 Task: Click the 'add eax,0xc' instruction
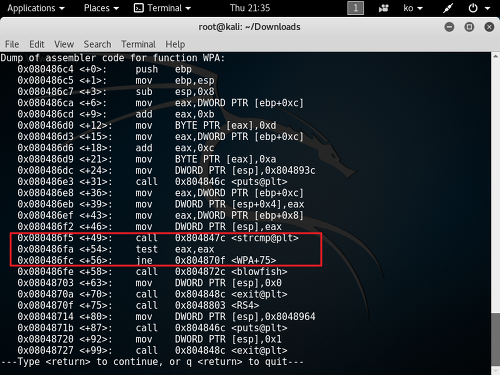[x=175, y=148]
